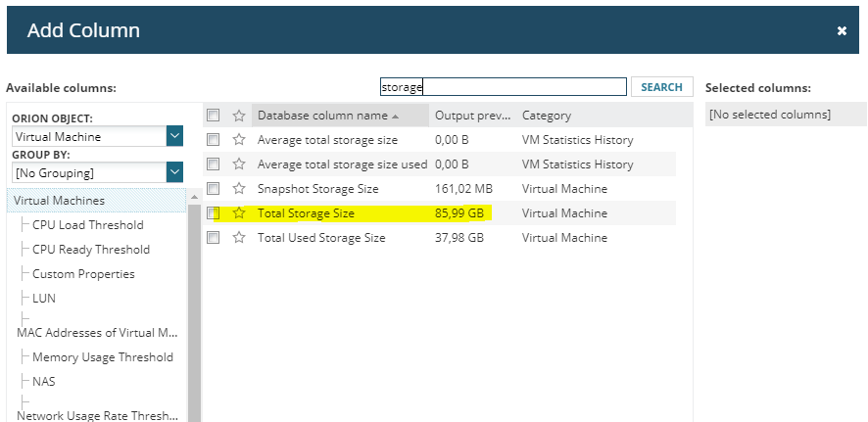
Task: Star the Average total storage size used column
Action: coord(239,164)
